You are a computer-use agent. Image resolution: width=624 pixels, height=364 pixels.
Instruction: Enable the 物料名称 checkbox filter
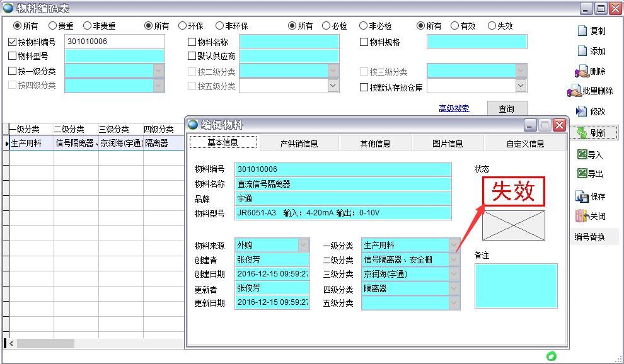point(192,42)
